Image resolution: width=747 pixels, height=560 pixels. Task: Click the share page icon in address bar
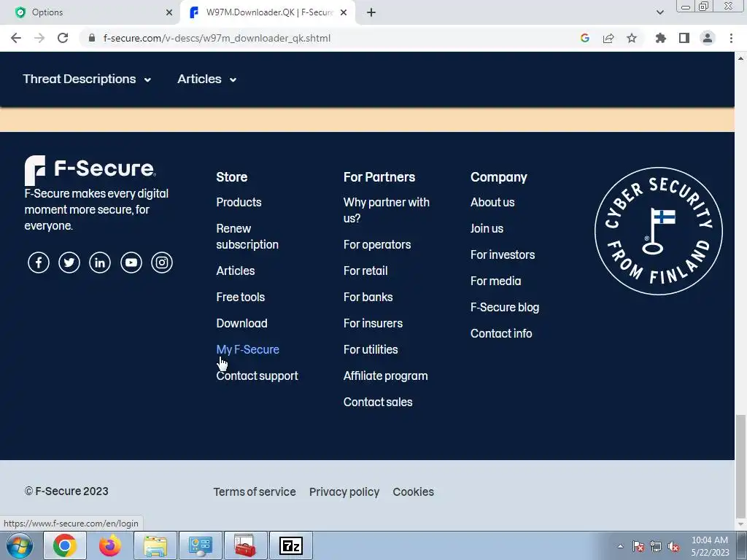[608, 38]
